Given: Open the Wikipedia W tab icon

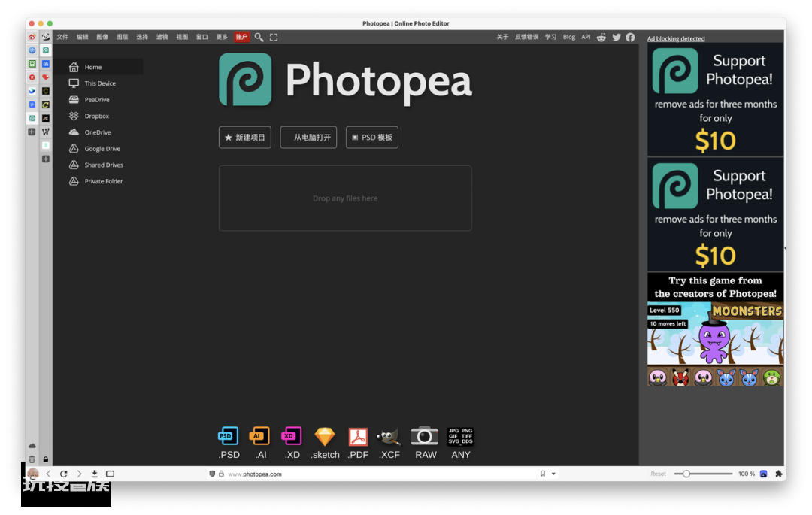Looking at the screenshot, I should pyautogui.click(x=46, y=132).
